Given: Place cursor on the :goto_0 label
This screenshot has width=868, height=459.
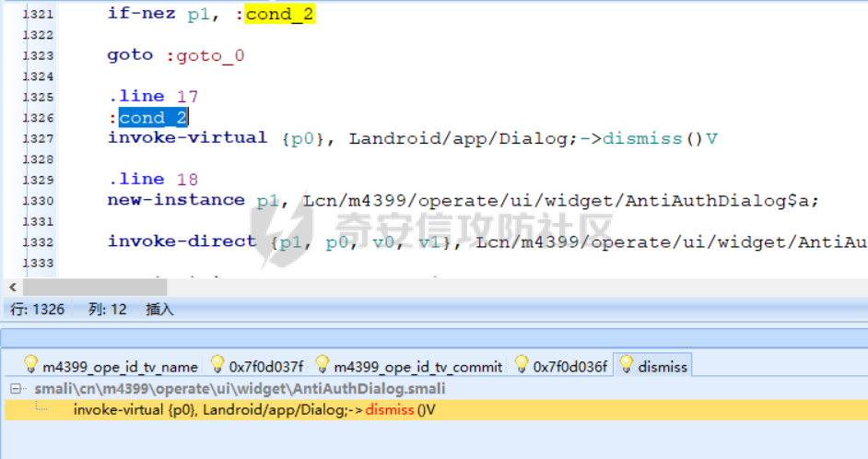Looking at the screenshot, I should coord(205,55).
